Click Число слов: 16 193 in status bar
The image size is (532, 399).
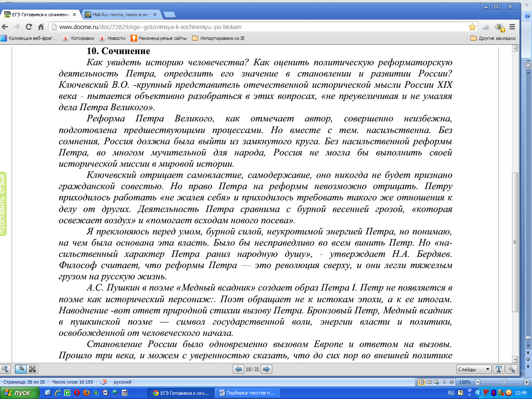click(73, 382)
